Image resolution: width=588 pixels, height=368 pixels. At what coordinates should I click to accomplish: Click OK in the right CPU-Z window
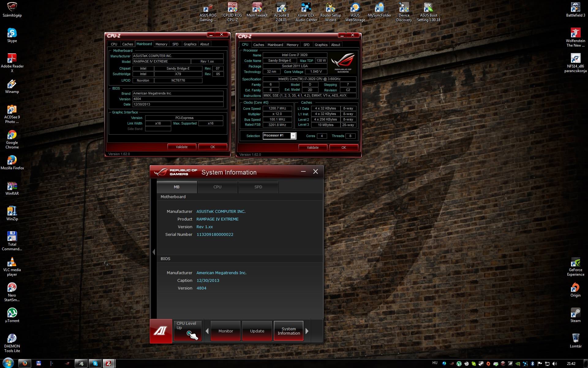[344, 148]
